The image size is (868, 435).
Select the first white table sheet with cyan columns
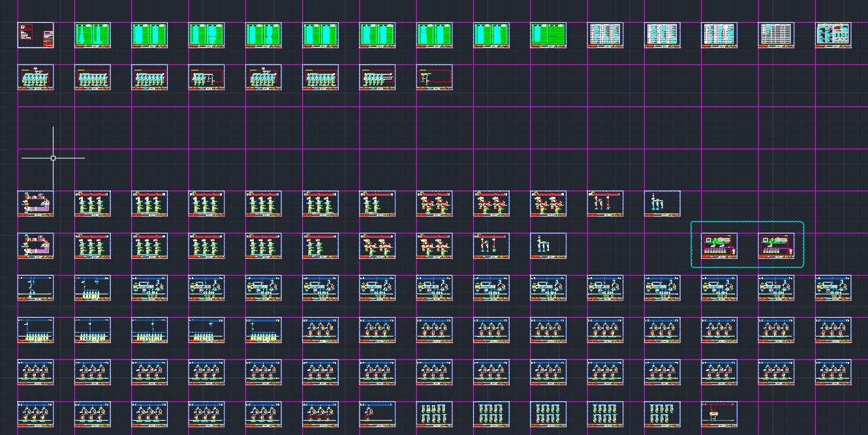tap(605, 35)
